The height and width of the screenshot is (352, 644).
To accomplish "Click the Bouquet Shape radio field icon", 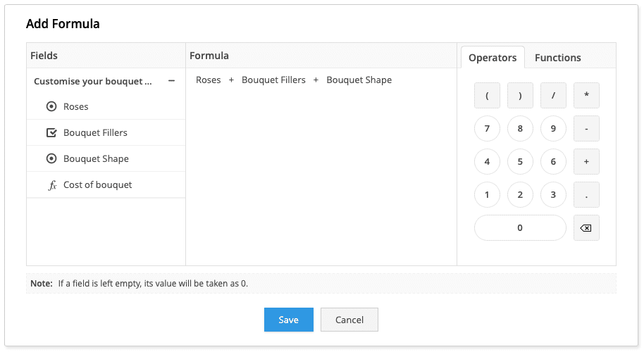I will click(51, 159).
